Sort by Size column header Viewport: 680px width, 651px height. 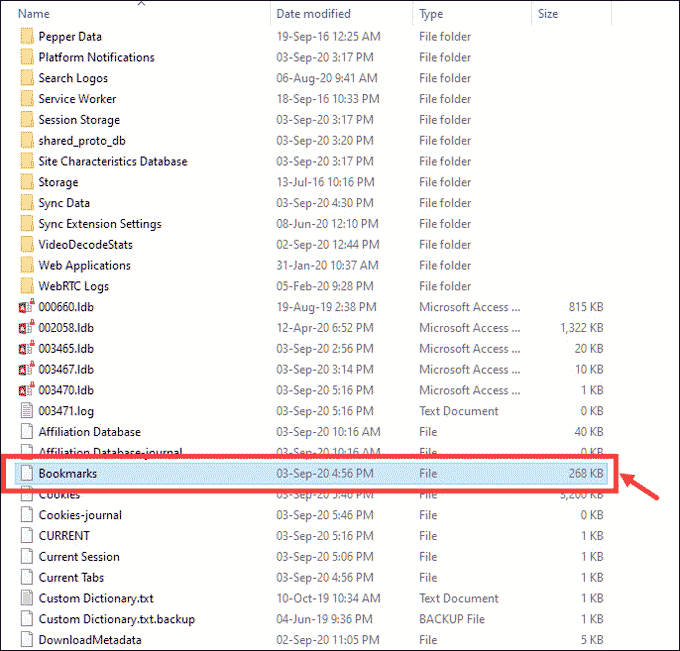(548, 14)
